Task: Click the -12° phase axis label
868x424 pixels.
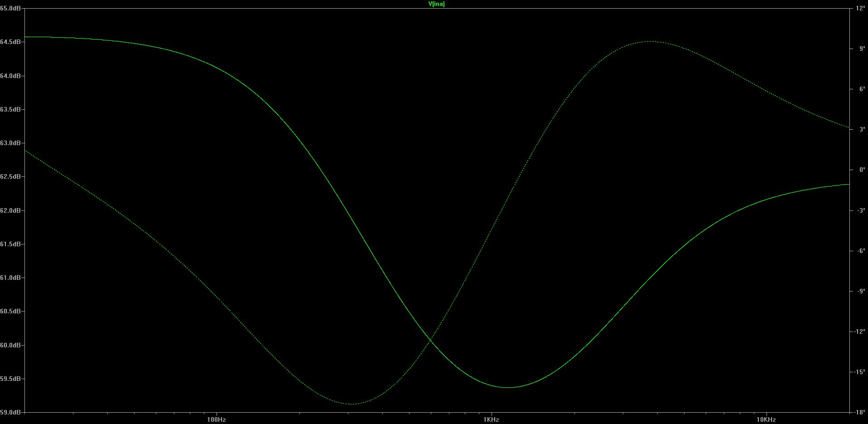Action: pyautogui.click(x=859, y=331)
